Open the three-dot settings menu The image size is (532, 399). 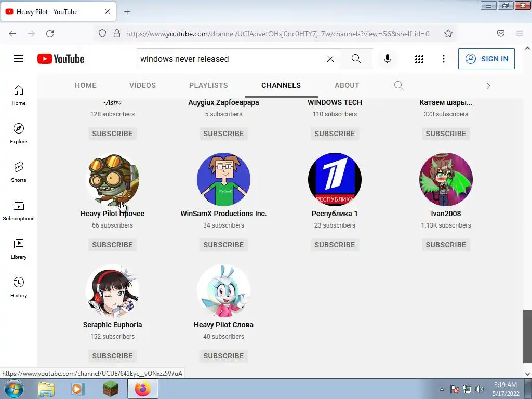(444, 59)
